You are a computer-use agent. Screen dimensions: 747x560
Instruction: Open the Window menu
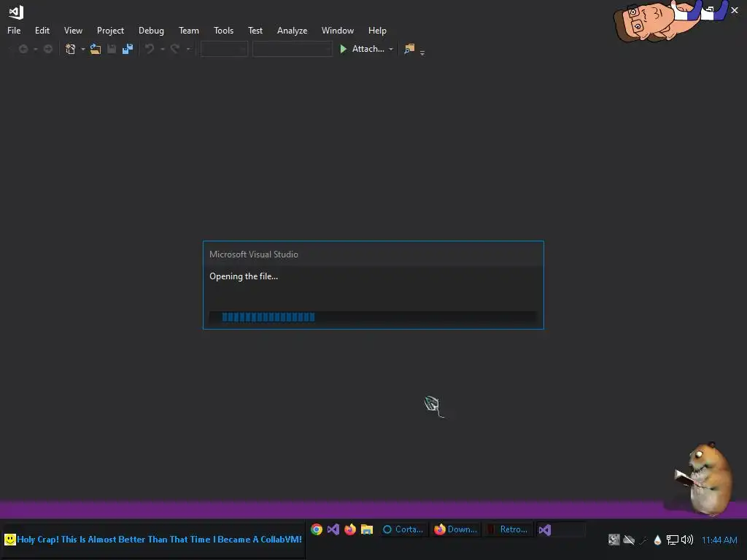tap(337, 31)
